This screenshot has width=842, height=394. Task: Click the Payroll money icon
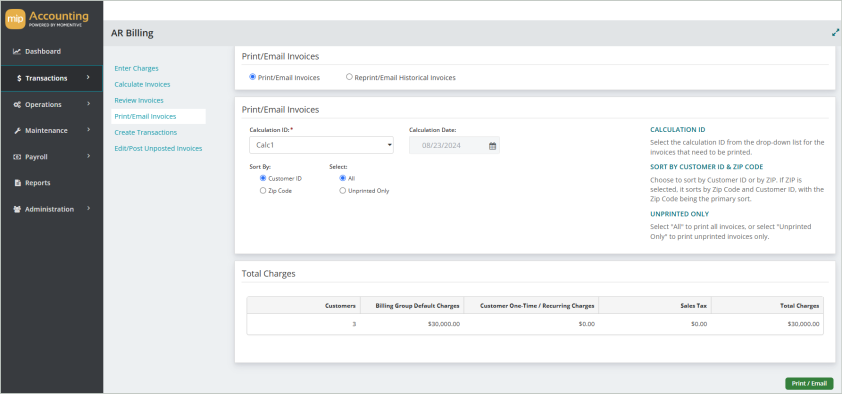point(17,157)
